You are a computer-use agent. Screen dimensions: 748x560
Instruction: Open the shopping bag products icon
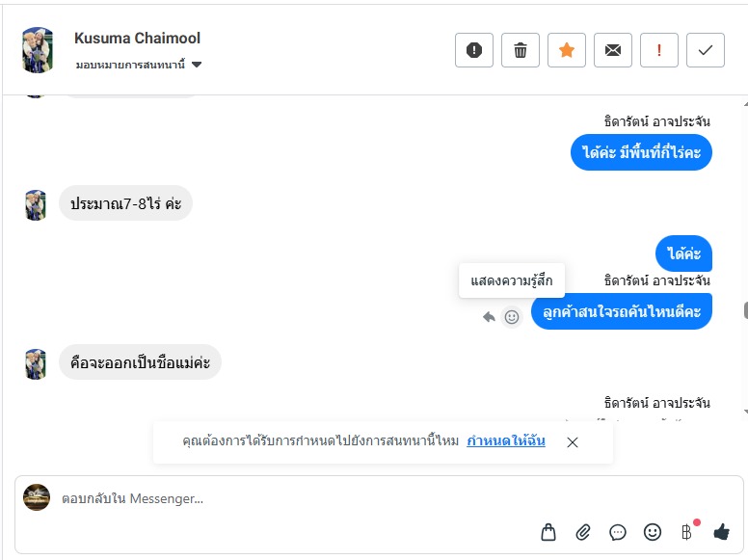coord(548,531)
